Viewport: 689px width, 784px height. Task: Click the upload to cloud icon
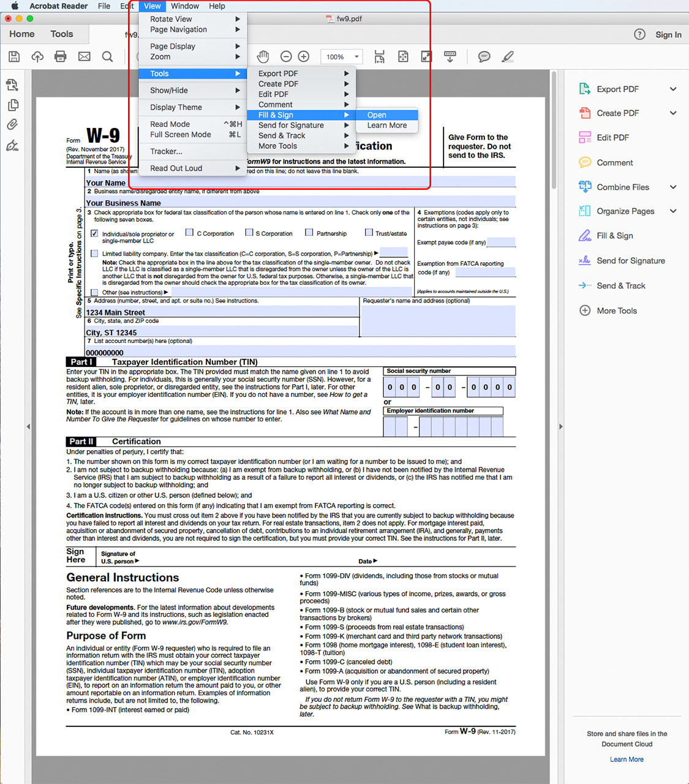[37, 57]
